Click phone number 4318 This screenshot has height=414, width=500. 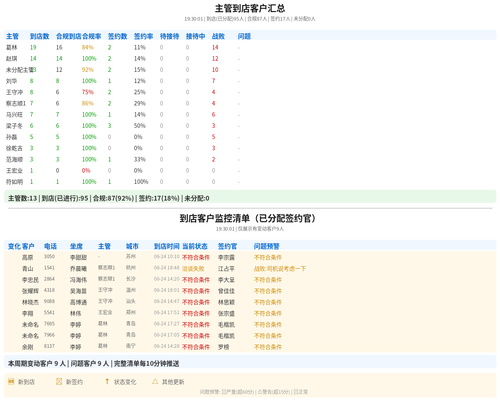pyautogui.click(x=49, y=290)
